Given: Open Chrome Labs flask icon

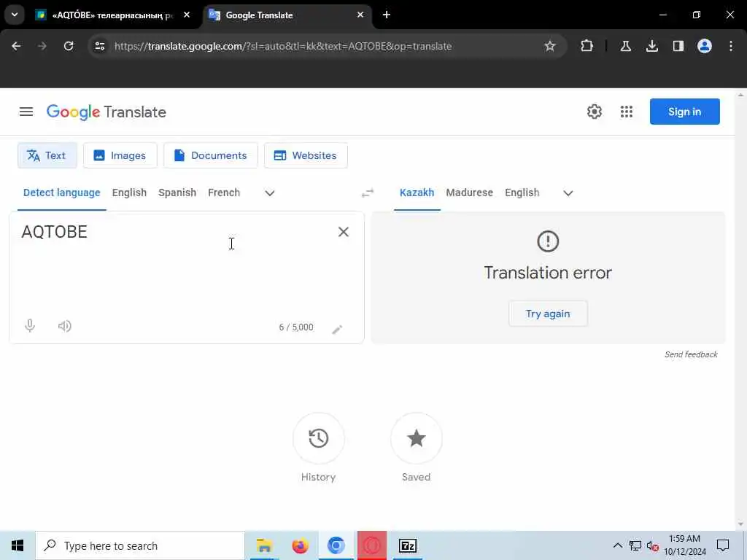Looking at the screenshot, I should click(625, 46).
